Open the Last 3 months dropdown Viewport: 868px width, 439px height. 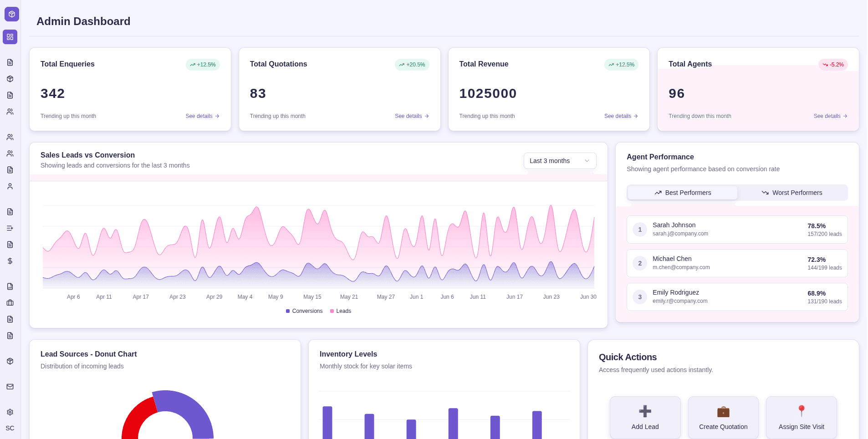coord(560,160)
